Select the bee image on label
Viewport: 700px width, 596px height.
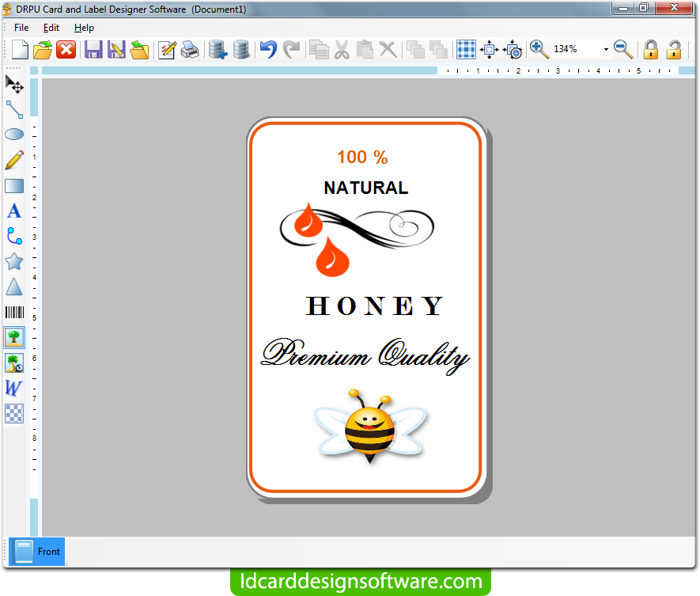[x=370, y=427]
